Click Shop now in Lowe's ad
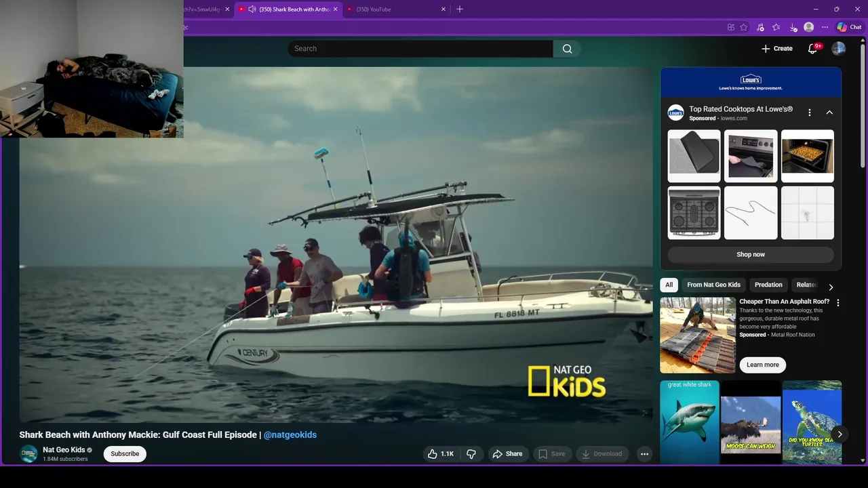 [751, 255]
